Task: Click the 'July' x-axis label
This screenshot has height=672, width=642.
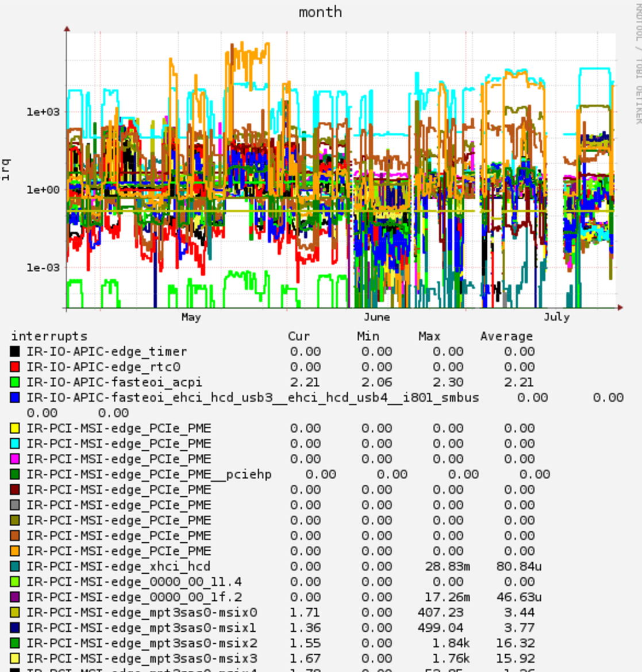Action: 557,318
